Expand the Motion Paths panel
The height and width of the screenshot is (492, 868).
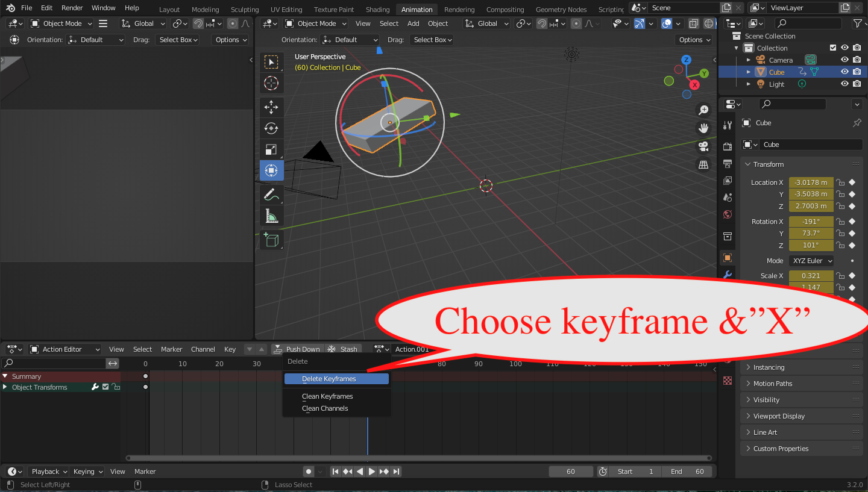pos(773,384)
